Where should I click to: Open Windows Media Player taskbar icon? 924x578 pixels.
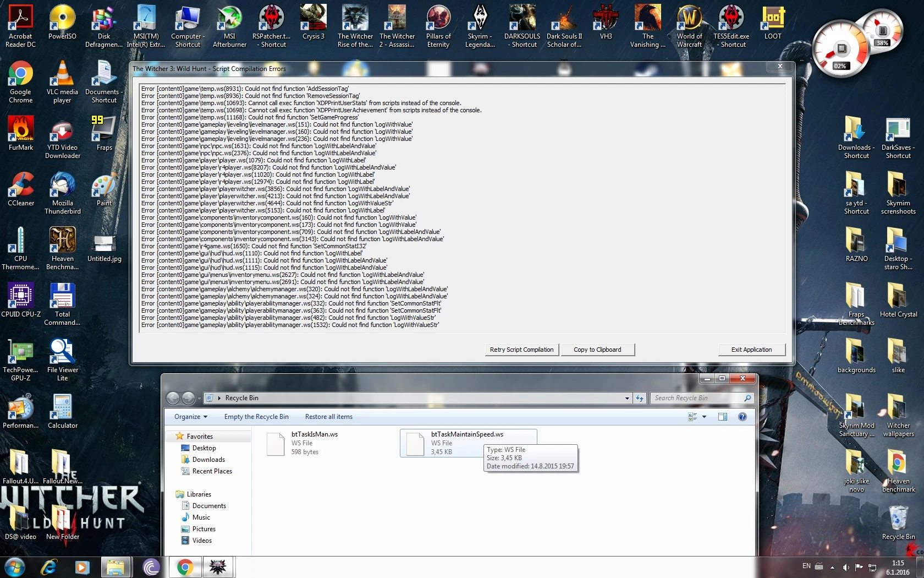coord(82,567)
